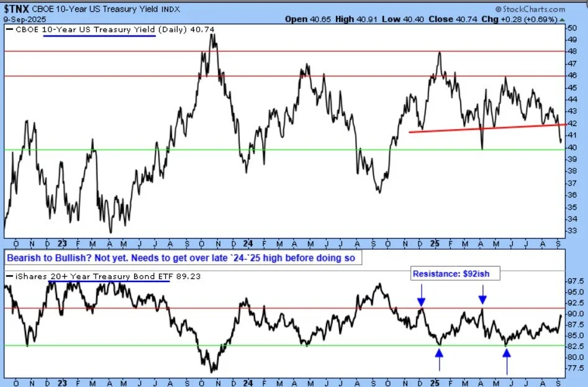Click year 24 on the bond ETF time axis
Image resolution: width=588 pixels, height=387 pixels.
(x=248, y=383)
